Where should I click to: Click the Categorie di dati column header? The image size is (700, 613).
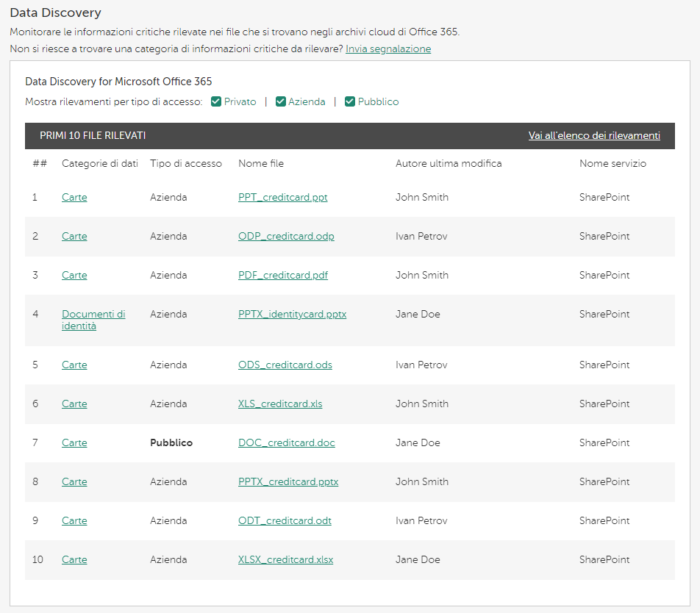[99, 164]
